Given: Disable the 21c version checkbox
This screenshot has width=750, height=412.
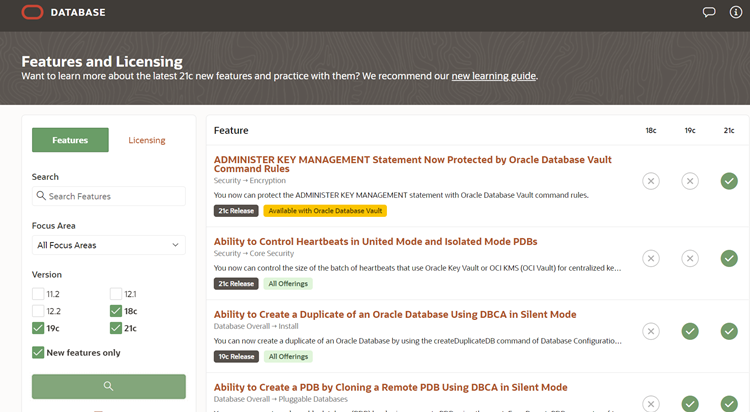Looking at the screenshot, I should (x=116, y=328).
